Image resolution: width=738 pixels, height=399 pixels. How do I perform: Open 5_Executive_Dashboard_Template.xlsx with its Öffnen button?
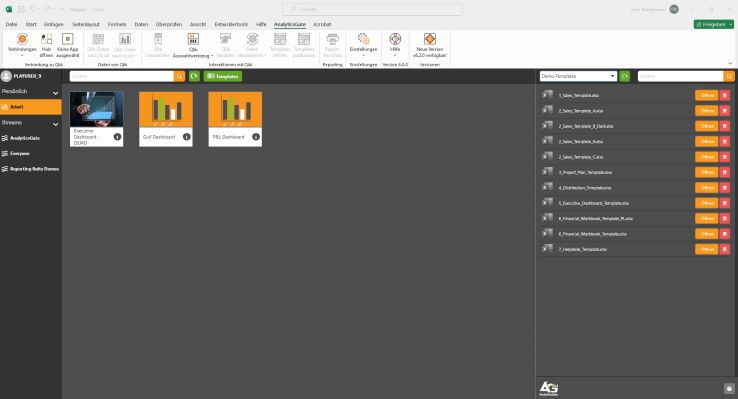(x=706, y=203)
